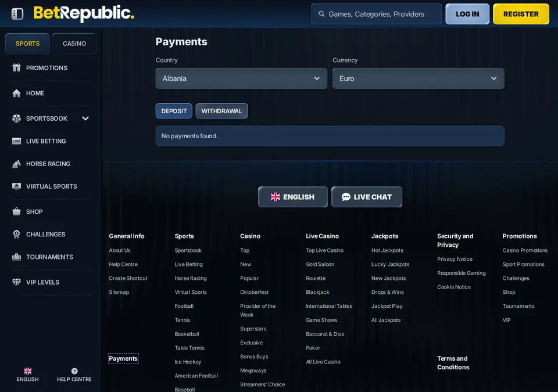The height and width of the screenshot is (392, 558).
Task: Open the Hot Jackpots link
Action: [x=387, y=250]
